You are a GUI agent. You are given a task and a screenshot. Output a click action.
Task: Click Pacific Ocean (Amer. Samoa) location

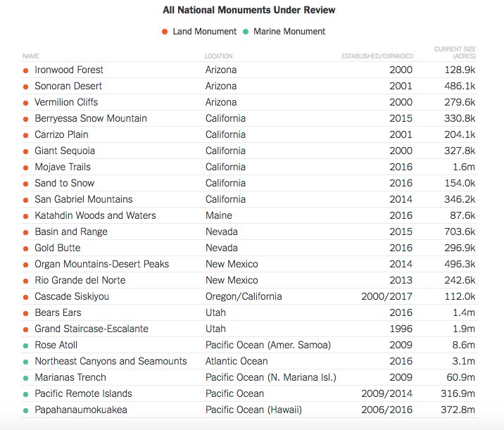pos(268,345)
